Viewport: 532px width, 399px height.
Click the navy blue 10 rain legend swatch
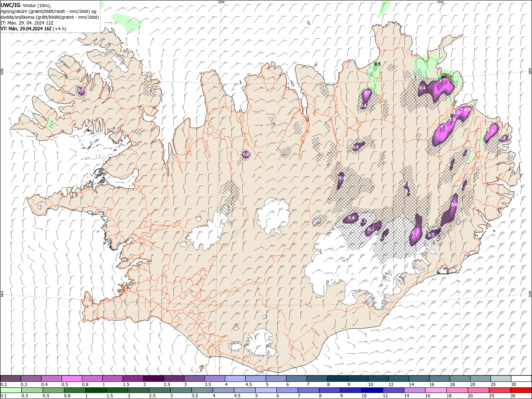(372, 390)
